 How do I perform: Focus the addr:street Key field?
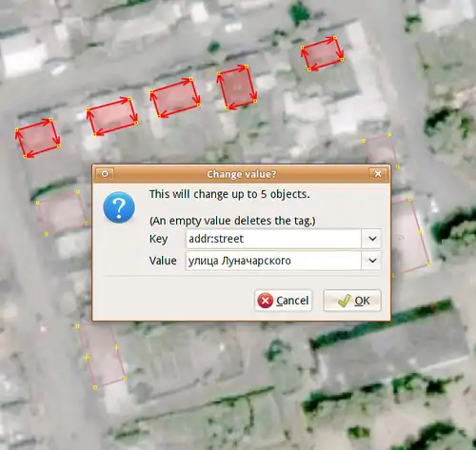[x=273, y=239]
